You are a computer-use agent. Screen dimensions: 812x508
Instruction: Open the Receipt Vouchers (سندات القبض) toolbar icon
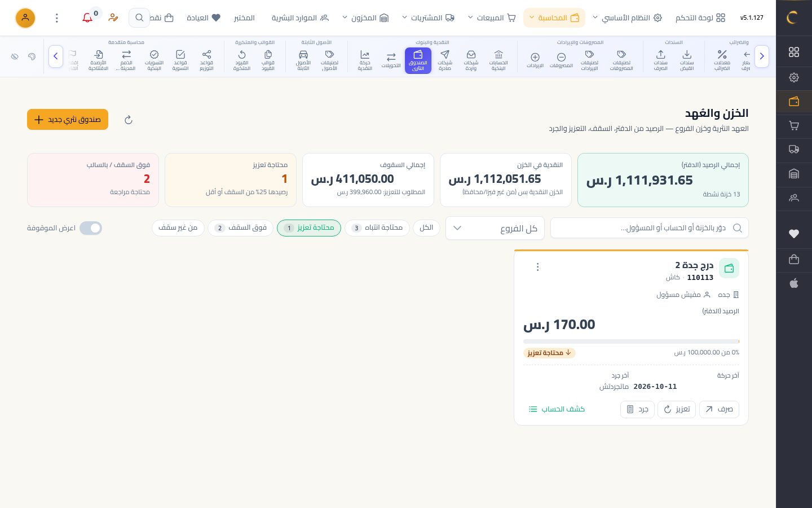687,60
